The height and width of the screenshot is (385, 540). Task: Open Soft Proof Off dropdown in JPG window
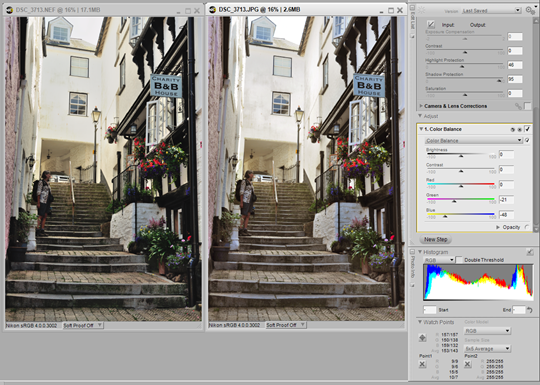286,325
